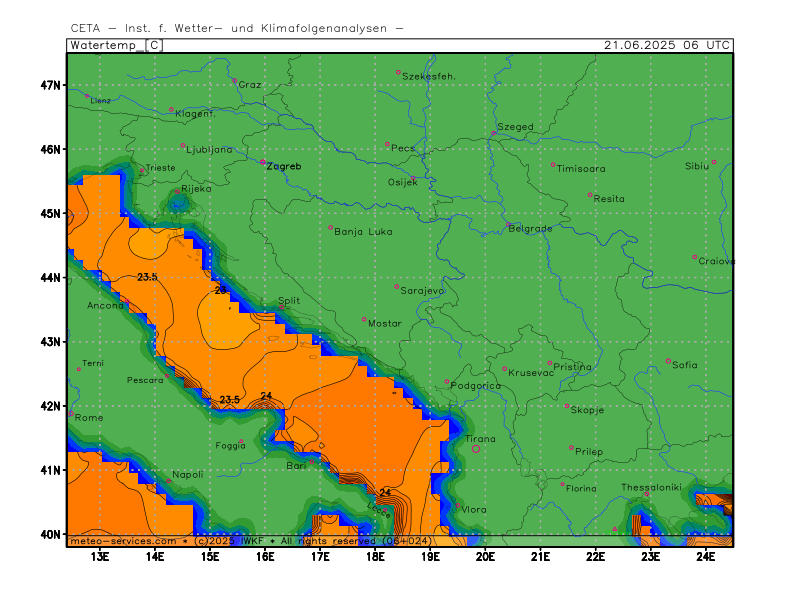Select the Podgorica city label
This screenshot has width=800, height=600.
point(476,386)
